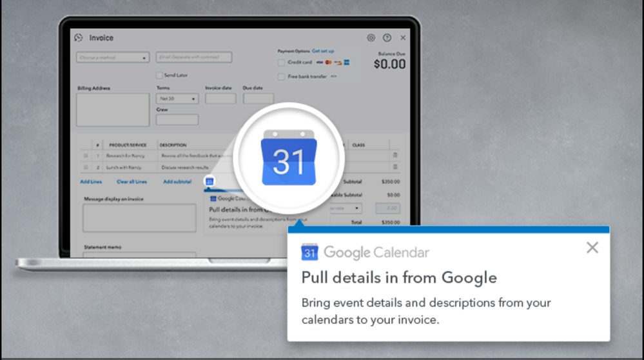
Task: Click the small Google Calendar icon under the table
Action: [x=210, y=181]
